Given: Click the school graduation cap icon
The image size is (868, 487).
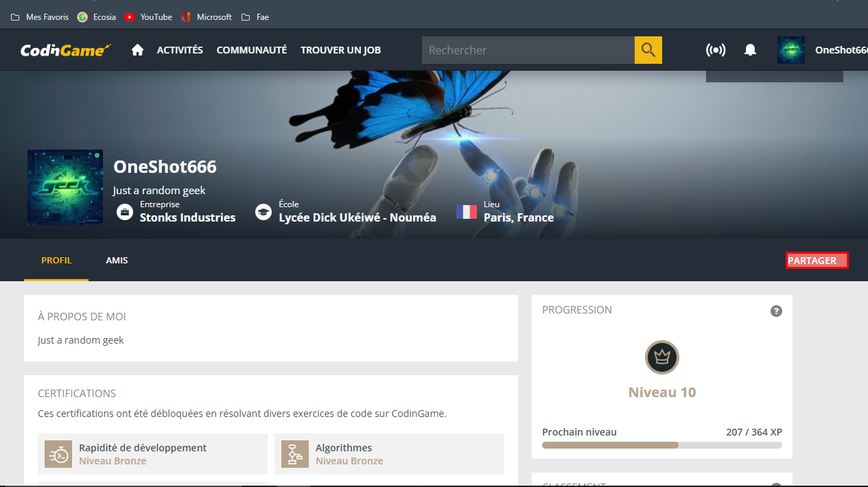Looking at the screenshot, I should tap(263, 212).
